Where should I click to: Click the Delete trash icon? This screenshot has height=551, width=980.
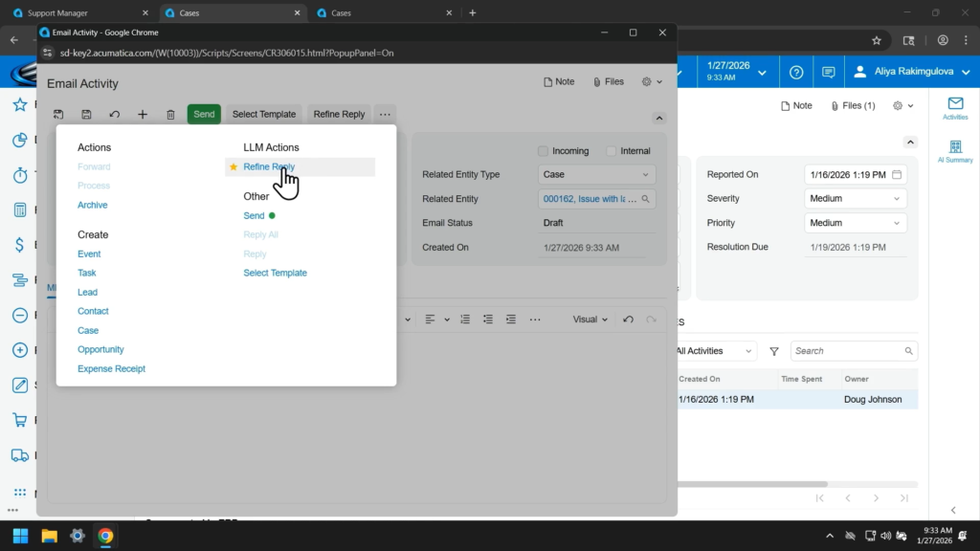170,114
